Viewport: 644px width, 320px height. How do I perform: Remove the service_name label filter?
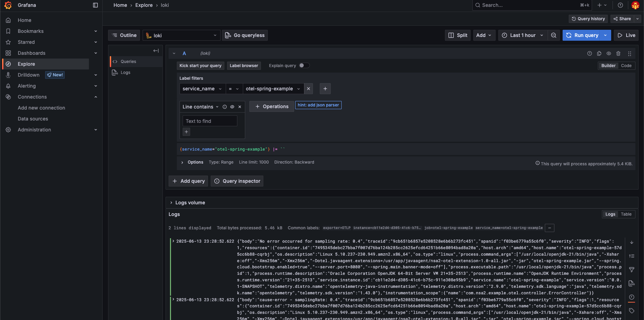(x=308, y=89)
